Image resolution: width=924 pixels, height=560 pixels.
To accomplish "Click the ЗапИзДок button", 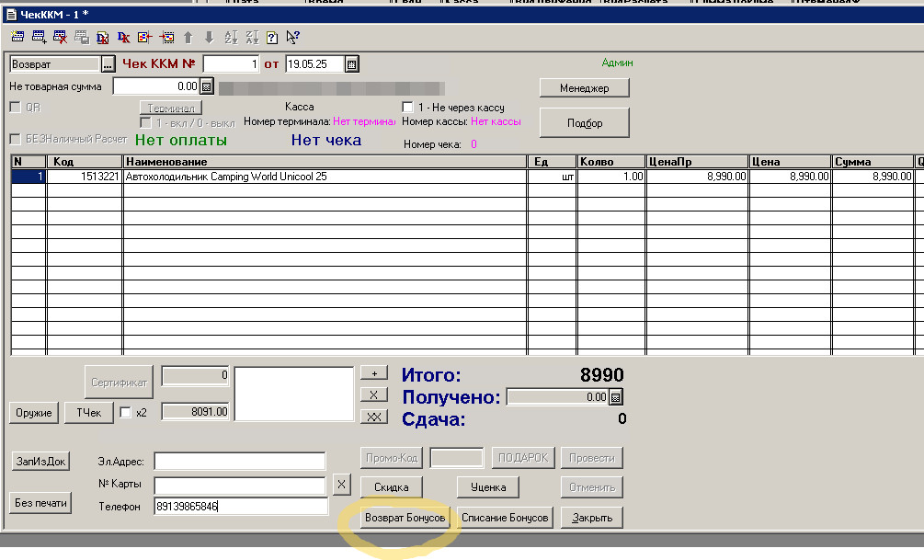I will (40, 461).
